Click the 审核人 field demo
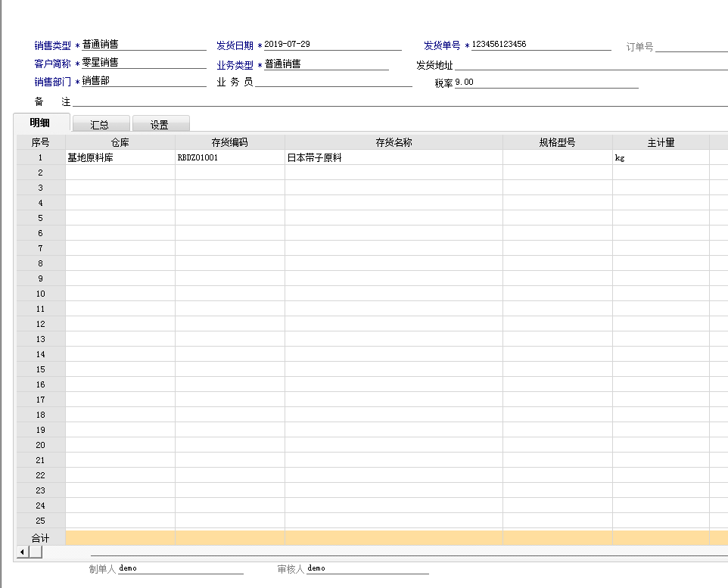 click(368, 568)
